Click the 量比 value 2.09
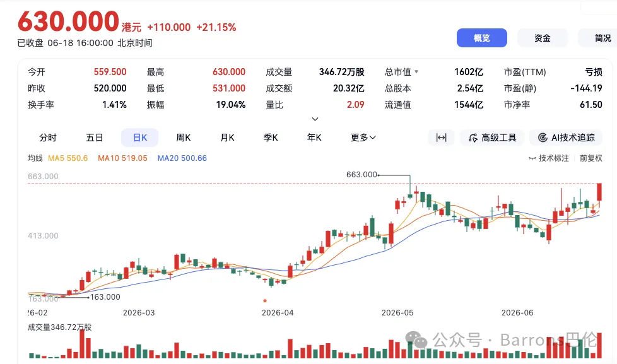Viewport: 617px width, 364px height. (355, 105)
